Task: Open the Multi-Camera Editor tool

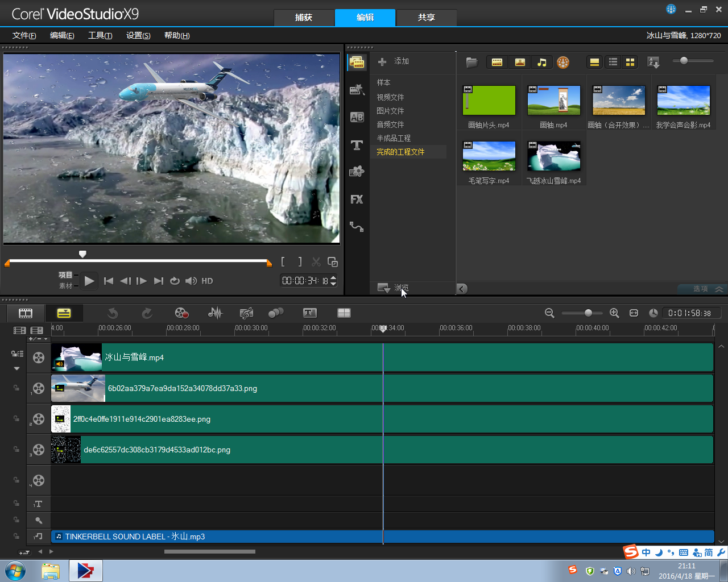Action: [x=344, y=313]
